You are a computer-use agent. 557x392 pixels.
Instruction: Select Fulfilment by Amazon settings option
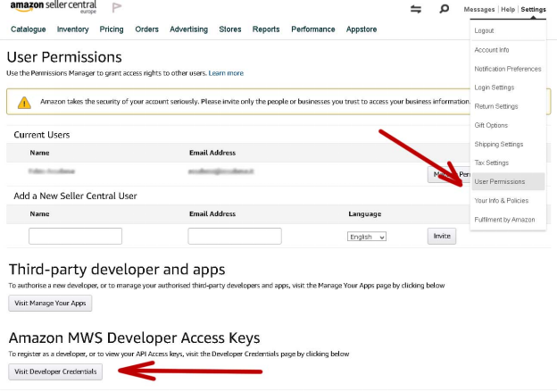504,220
